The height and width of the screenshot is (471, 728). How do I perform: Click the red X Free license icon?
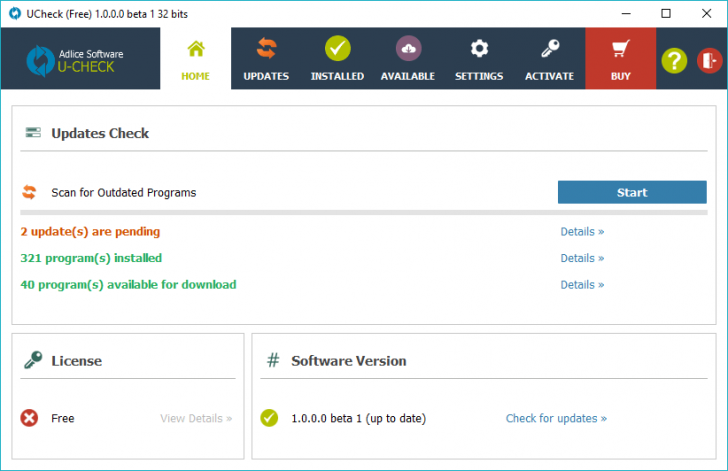[x=29, y=418]
